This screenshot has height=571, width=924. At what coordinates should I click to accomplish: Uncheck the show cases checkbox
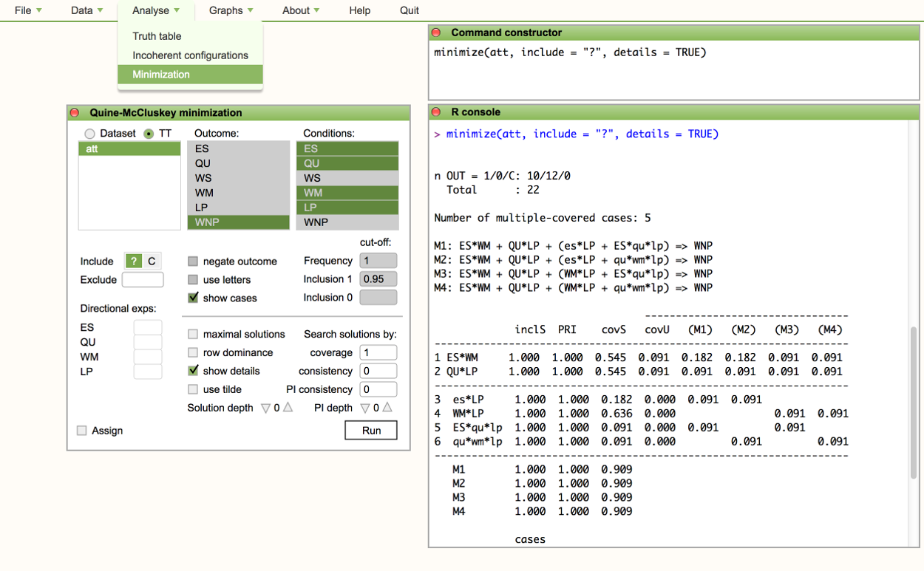pyautogui.click(x=193, y=298)
